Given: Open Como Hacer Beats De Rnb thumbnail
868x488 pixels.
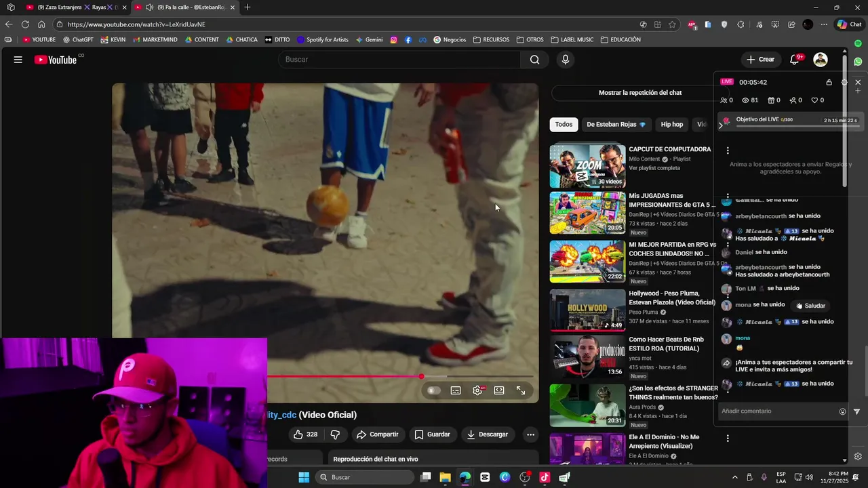Looking at the screenshot, I should (587, 357).
